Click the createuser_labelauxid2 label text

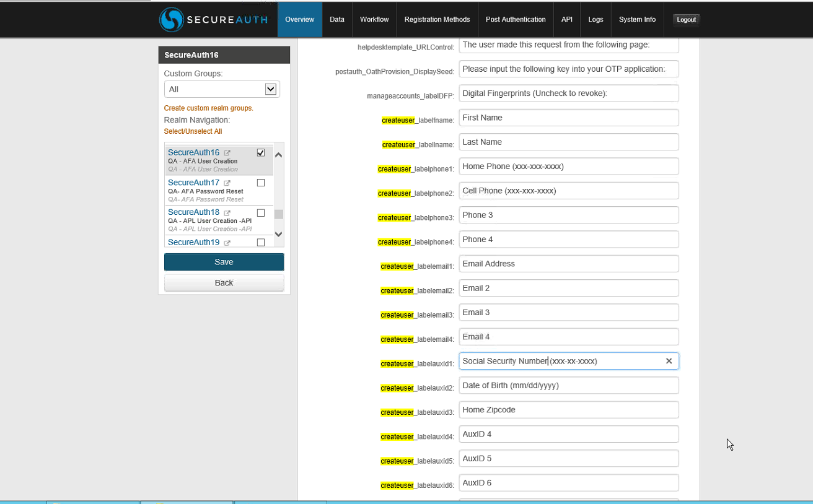click(x=418, y=388)
